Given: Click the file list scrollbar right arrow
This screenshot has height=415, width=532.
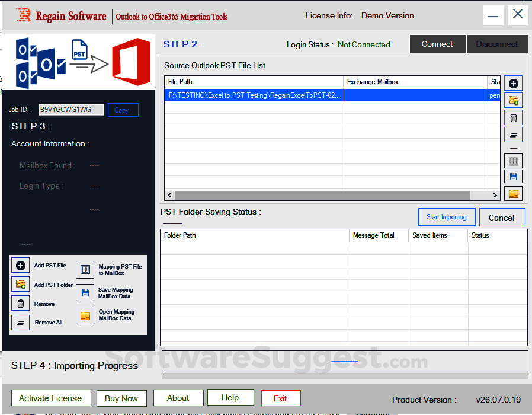Looking at the screenshot, I should (x=495, y=195).
